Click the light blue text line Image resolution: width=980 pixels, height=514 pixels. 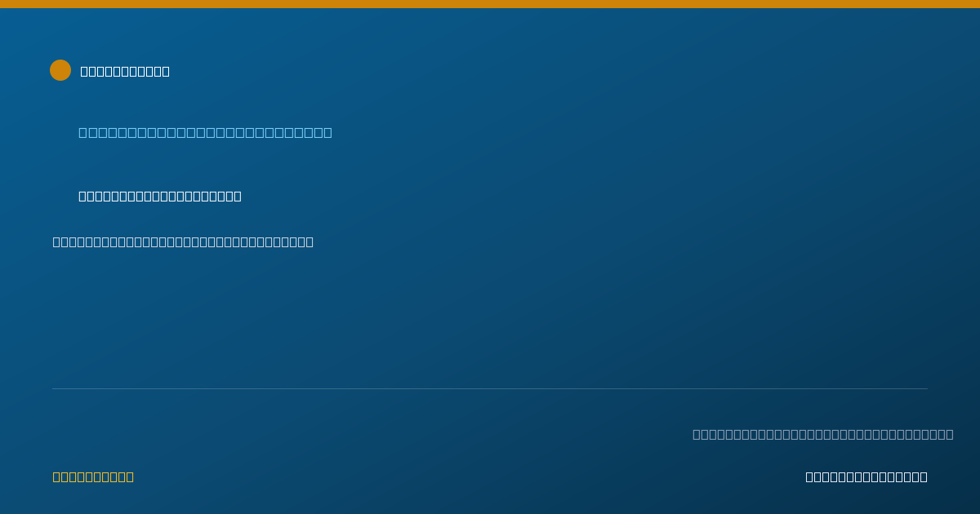tap(205, 132)
